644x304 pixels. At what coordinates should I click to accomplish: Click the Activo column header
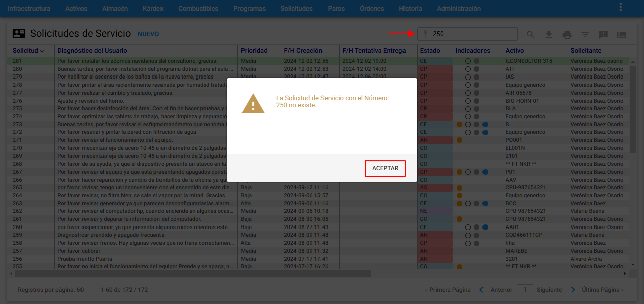point(515,51)
